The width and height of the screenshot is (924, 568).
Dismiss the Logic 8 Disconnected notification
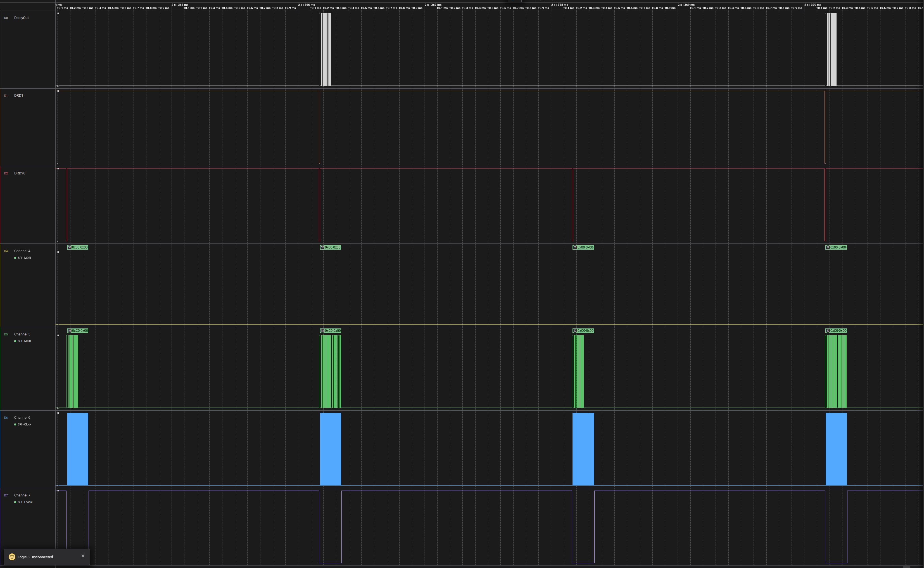tap(83, 556)
